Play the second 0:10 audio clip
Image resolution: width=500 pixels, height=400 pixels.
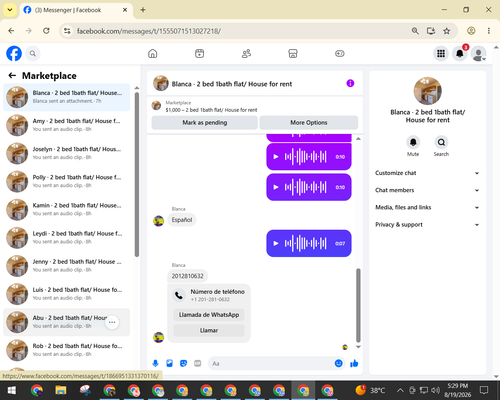point(276,187)
